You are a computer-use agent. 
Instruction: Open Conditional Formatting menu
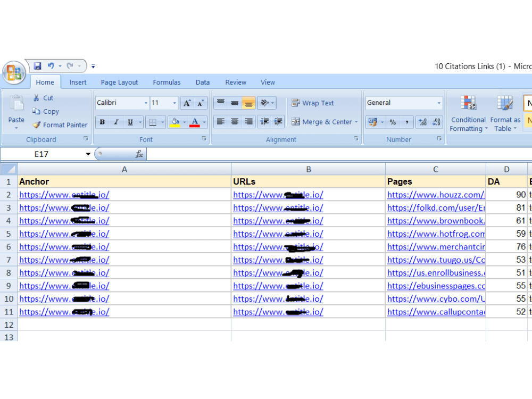click(x=469, y=114)
